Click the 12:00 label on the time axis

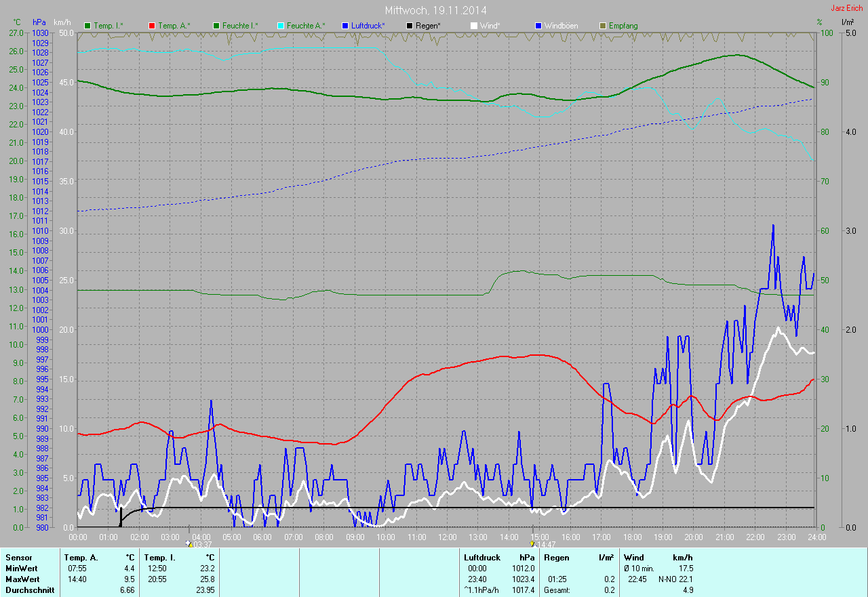click(447, 537)
